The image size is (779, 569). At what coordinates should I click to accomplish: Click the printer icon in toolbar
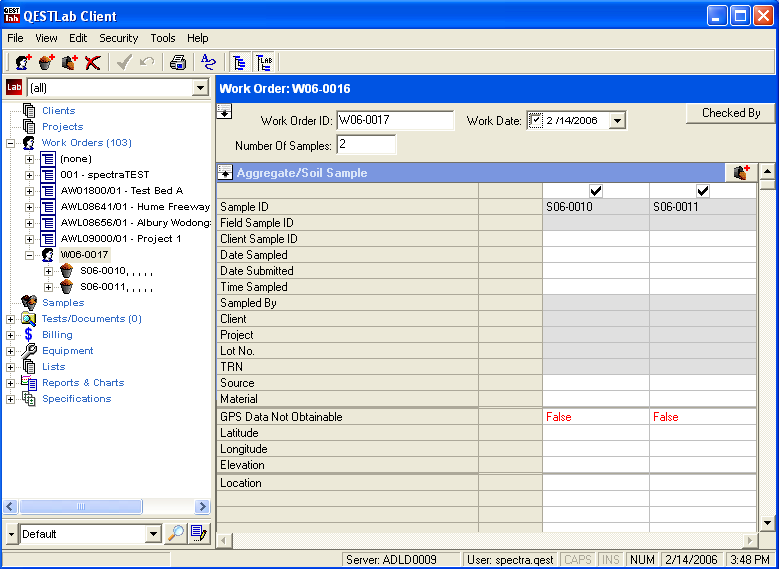178,62
